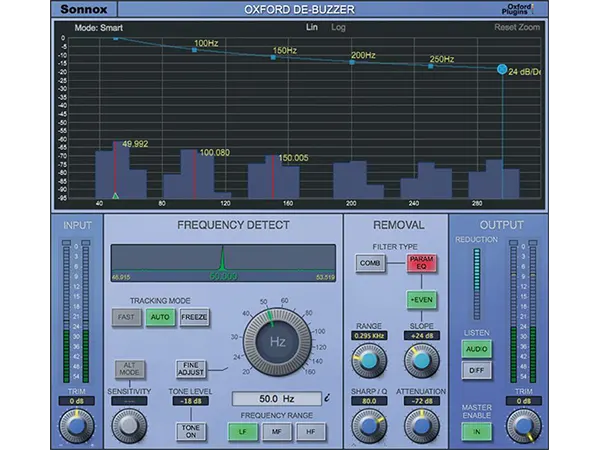Click the 48.915 lower bound label
Image resolution: width=600 pixels, height=450 pixels.
pos(121,277)
